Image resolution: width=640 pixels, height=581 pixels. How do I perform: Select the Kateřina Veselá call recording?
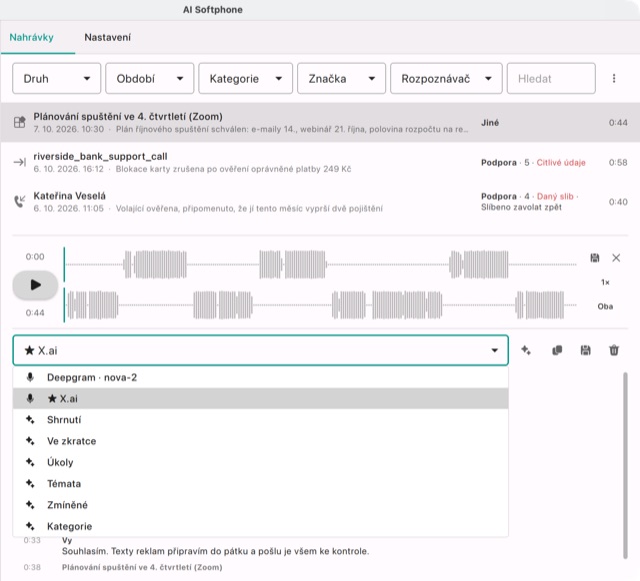pyautogui.click(x=320, y=202)
